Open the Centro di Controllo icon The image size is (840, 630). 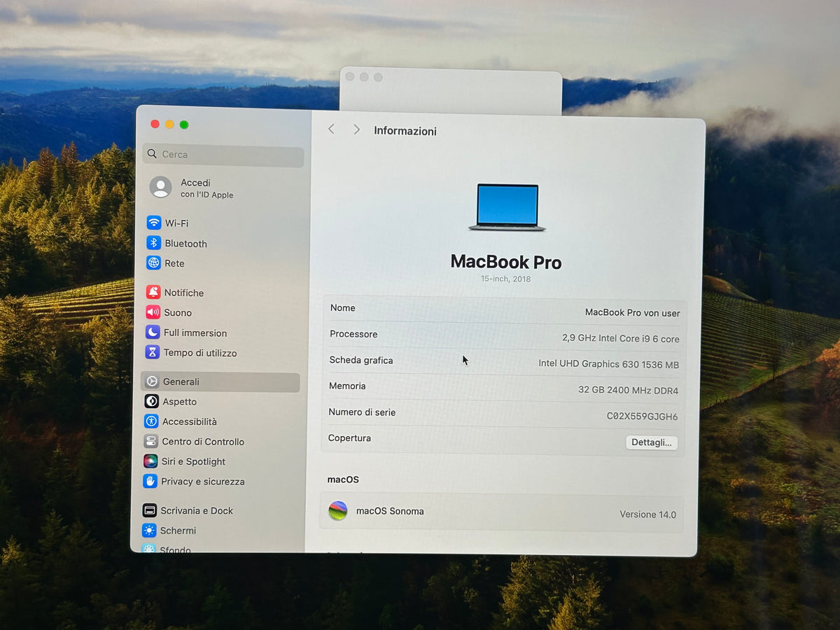pyautogui.click(x=150, y=442)
